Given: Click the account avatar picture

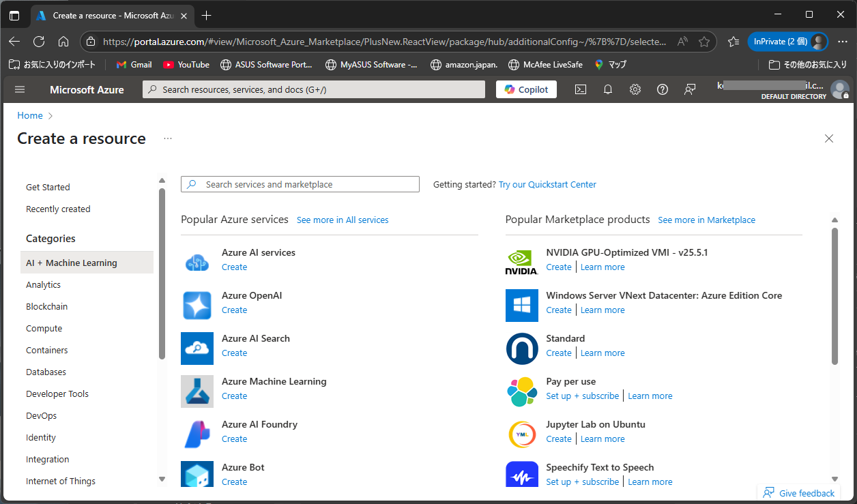Looking at the screenshot, I should pos(840,89).
